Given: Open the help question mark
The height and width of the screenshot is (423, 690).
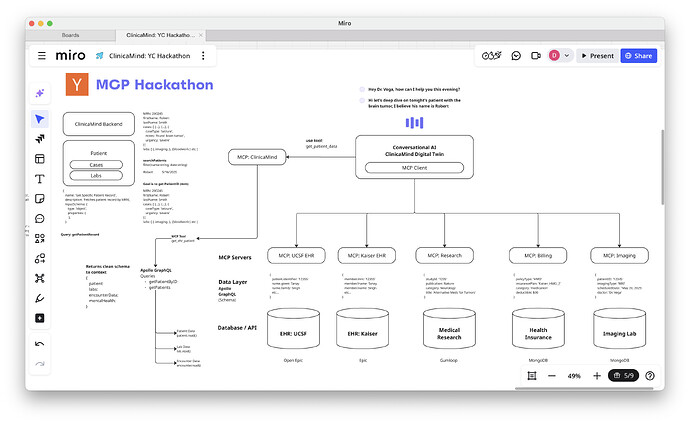Looking at the screenshot, I should point(650,375).
